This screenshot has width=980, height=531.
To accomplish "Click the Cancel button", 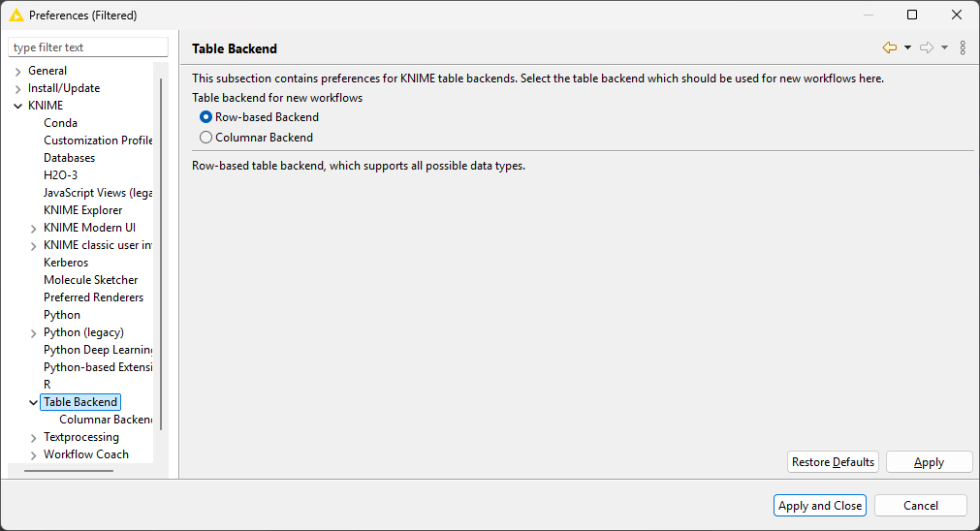I will [x=921, y=506].
